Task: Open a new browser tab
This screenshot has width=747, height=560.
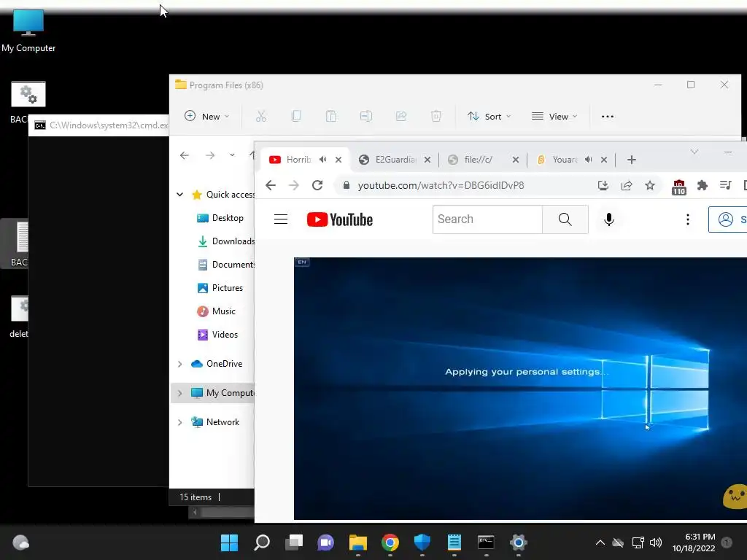Action: pos(632,160)
